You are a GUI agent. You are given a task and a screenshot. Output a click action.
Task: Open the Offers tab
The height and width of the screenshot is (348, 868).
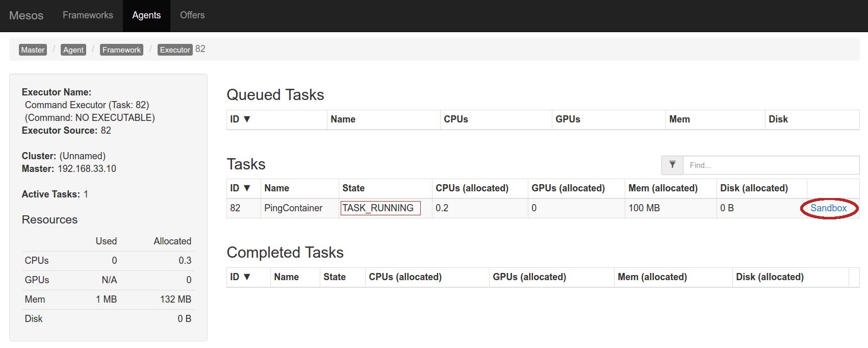pos(192,15)
